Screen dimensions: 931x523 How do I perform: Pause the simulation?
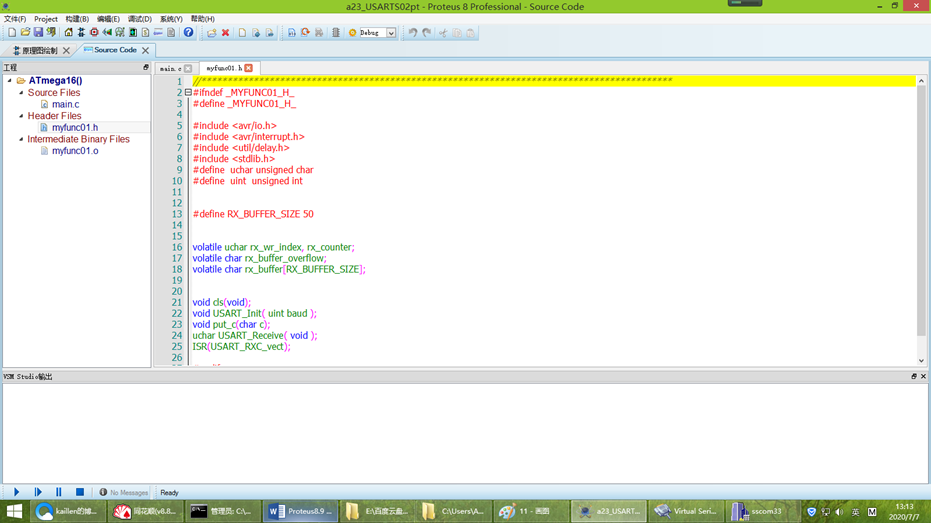click(58, 492)
